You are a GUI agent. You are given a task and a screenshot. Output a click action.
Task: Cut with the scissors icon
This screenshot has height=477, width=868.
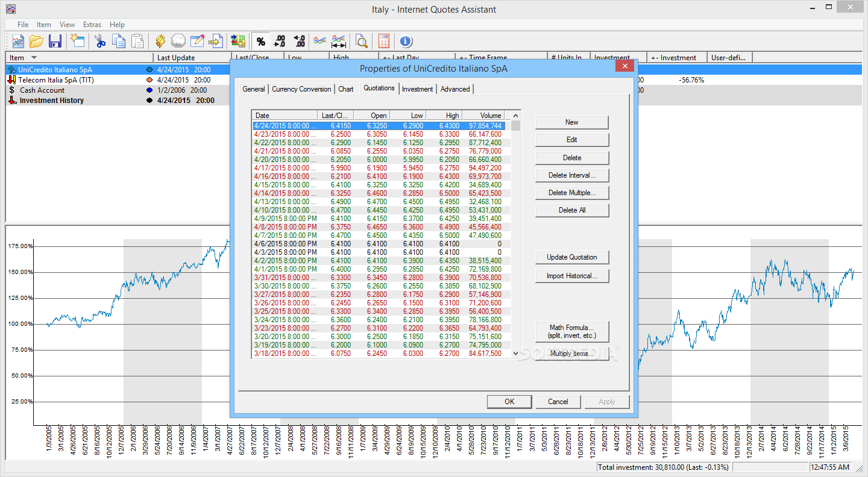[99, 41]
